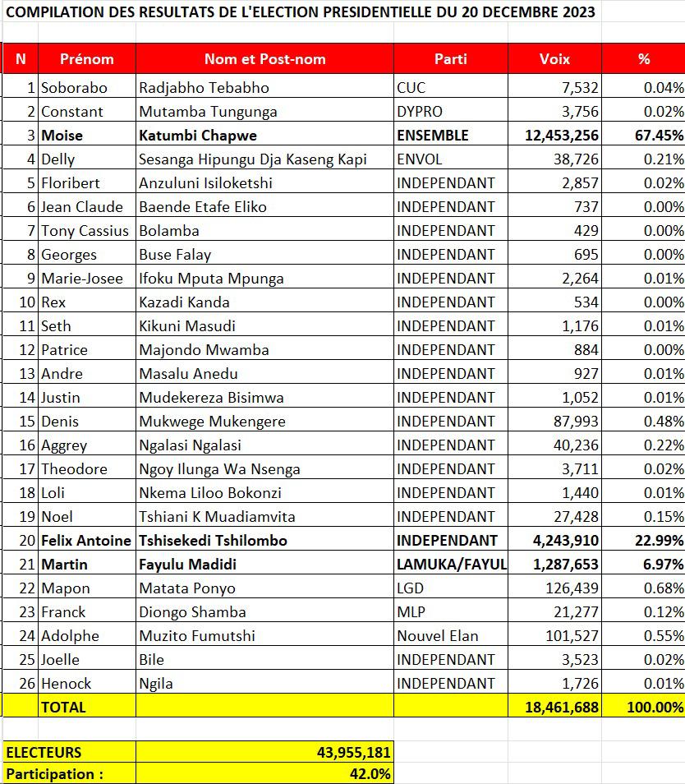Select the Matata Ponyo name cell
The image size is (685, 784).
[x=264, y=588]
